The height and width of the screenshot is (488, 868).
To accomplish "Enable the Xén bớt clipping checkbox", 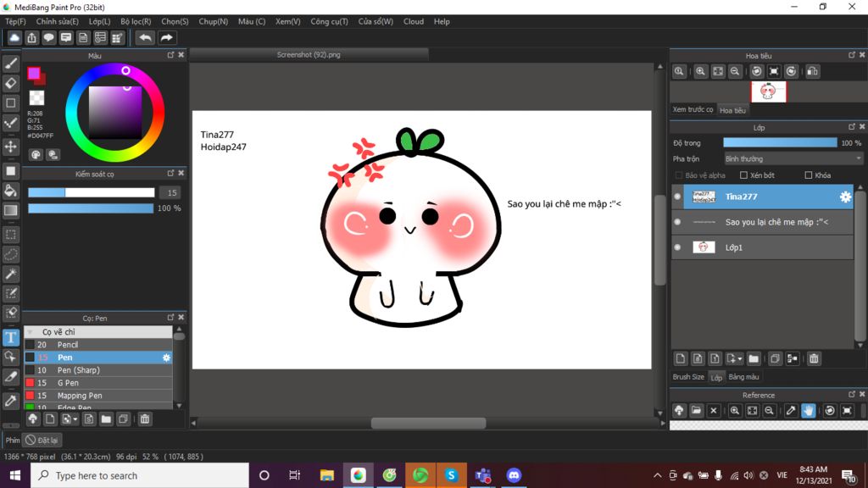I will point(743,175).
